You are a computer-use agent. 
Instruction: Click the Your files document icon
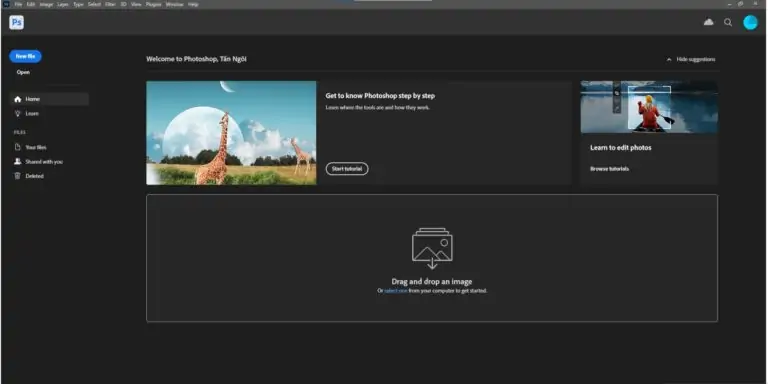[x=18, y=147]
